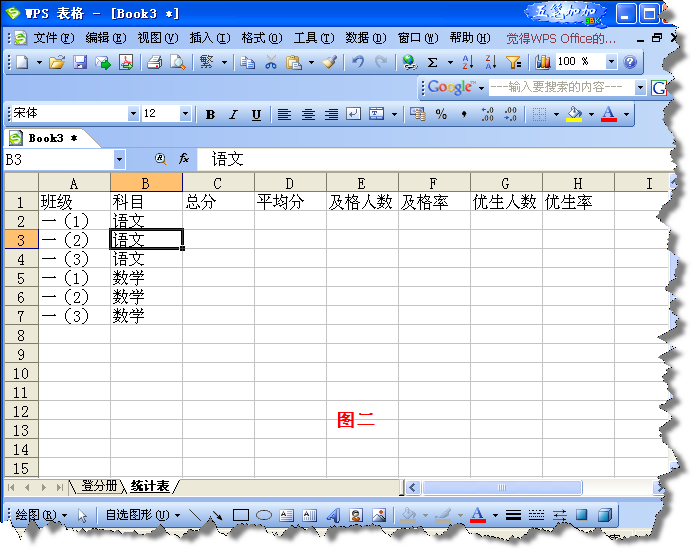The width and height of the screenshot is (692, 550).
Task: Expand the zoom percentage dropdown
Action: coord(611,62)
